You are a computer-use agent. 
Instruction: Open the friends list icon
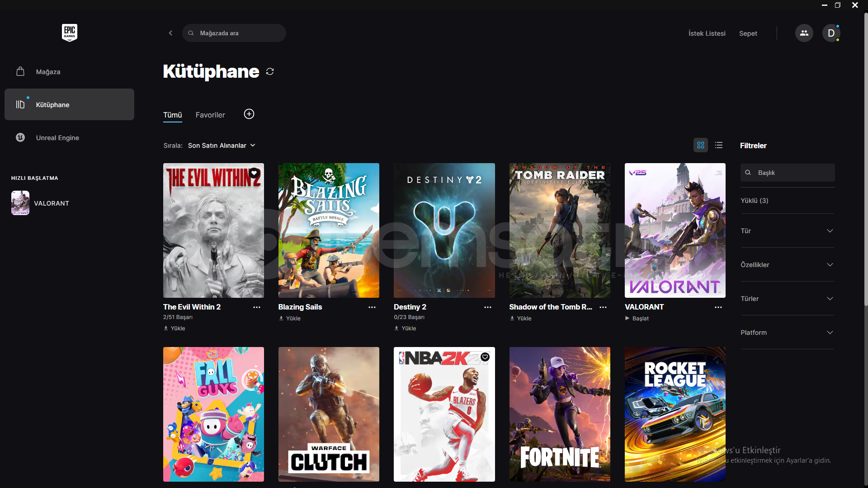click(804, 33)
